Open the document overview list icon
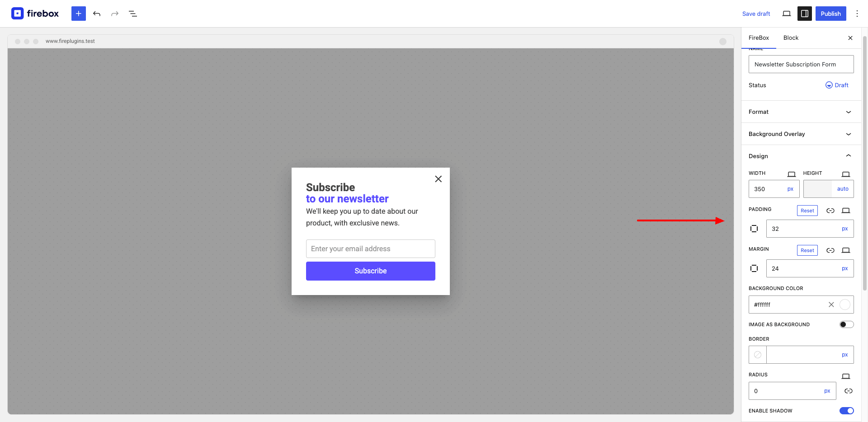This screenshot has width=868, height=422. [133, 14]
